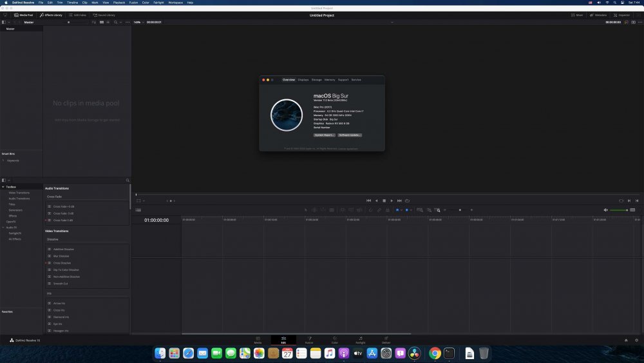
Task: Open the Workspace menu
Action: (175, 3)
